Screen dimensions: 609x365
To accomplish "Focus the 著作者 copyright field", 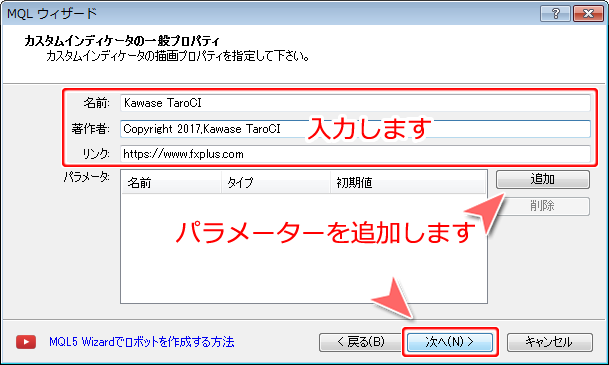I will click(355, 129).
